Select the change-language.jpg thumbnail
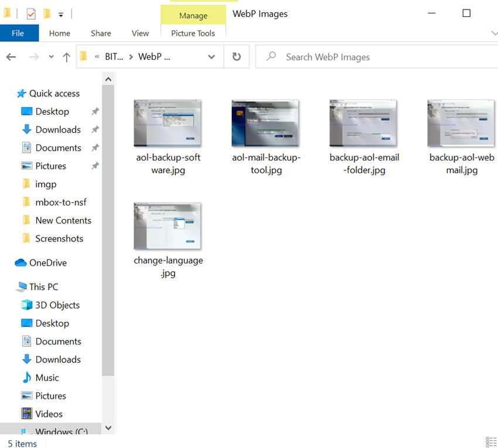498x448 pixels. point(168,226)
